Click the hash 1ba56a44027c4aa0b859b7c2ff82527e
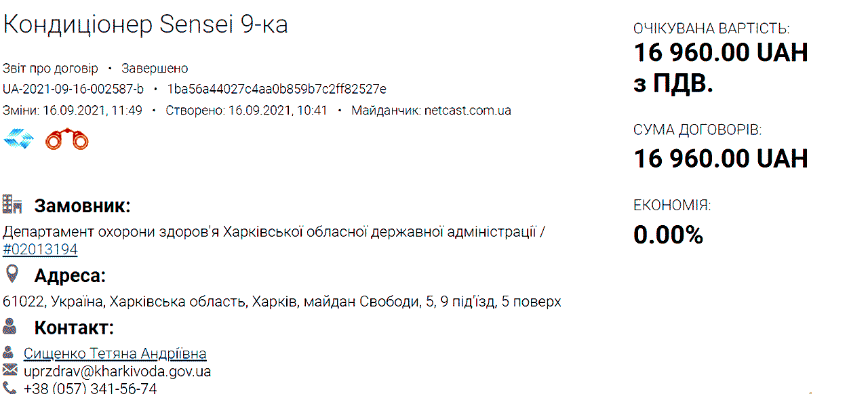Screen dimensions: 868x394 pyautogui.click(x=277, y=89)
